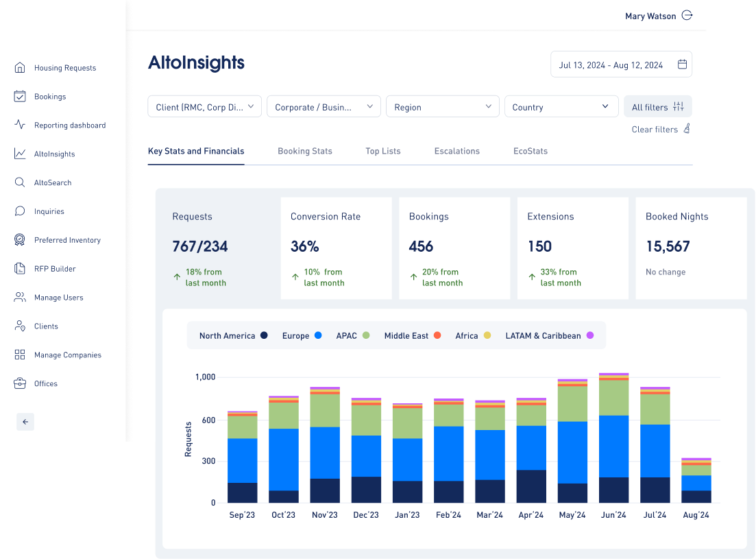Click the Inquiries chat bubble icon
Image resolution: width=756 pixels, height=559 pixels.
coord(20,211)
